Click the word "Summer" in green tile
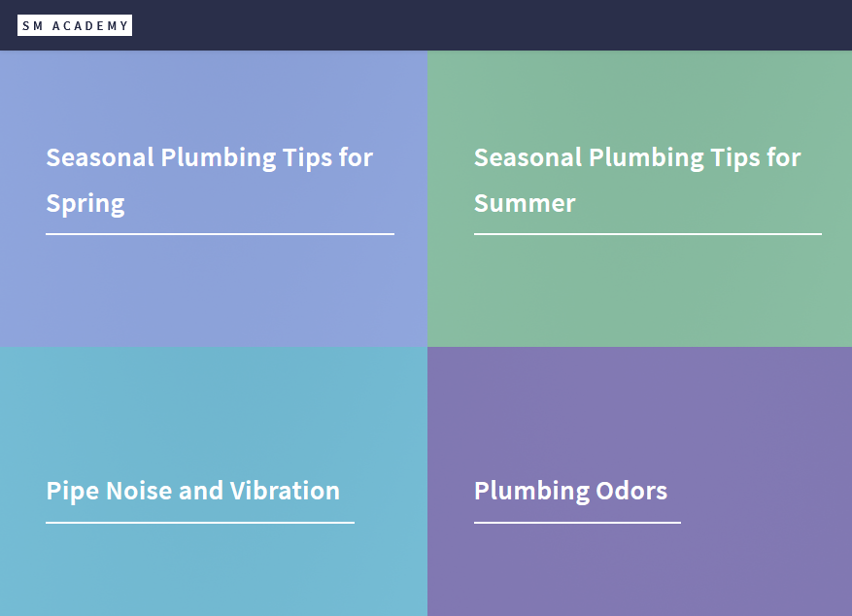 click(x=525, y=204)
